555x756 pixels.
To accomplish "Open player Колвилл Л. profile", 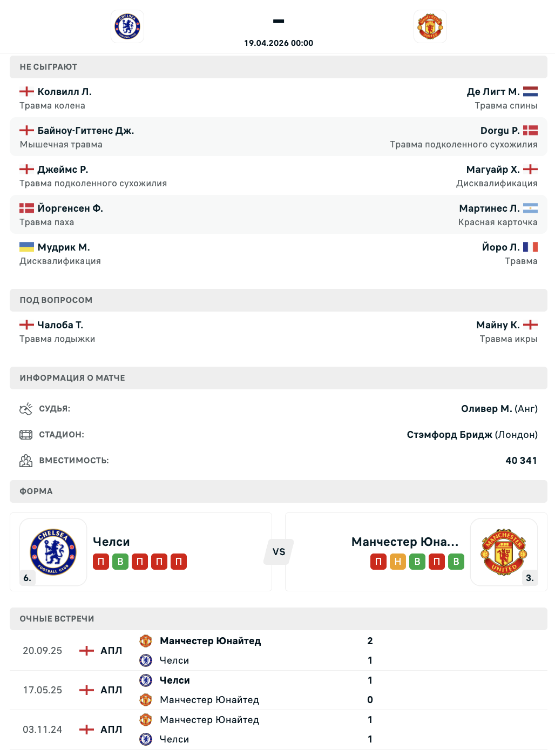I will coord(64,92).
